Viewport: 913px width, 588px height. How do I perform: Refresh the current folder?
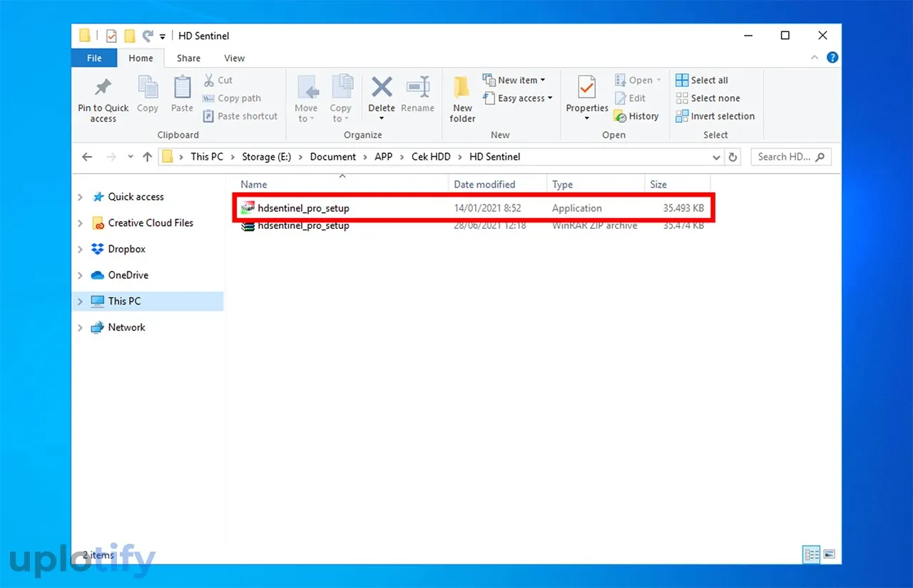733,157
